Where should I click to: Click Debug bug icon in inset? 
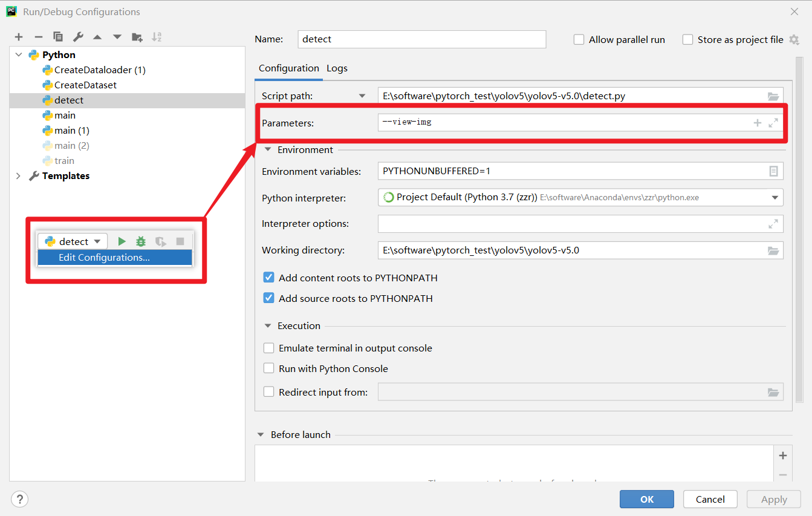141,241
